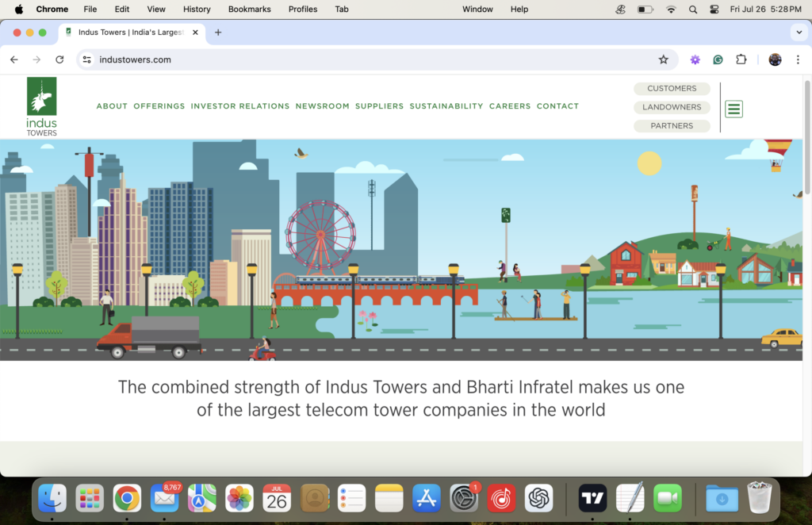Visit the SUSTAINABILITY page
Viewport: 812px width, 525px height.
pyautogui.click(x=446, y=106)
